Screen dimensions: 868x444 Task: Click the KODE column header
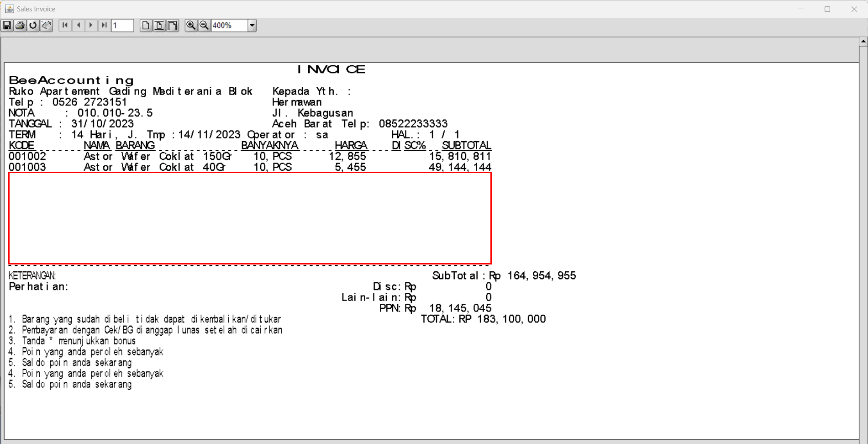click(21, 146)
